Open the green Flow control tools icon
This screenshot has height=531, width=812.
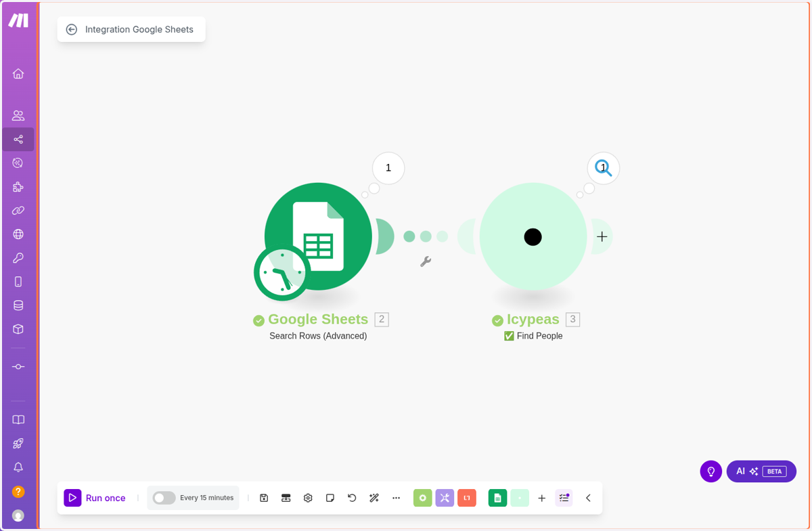tap(423, 498)
